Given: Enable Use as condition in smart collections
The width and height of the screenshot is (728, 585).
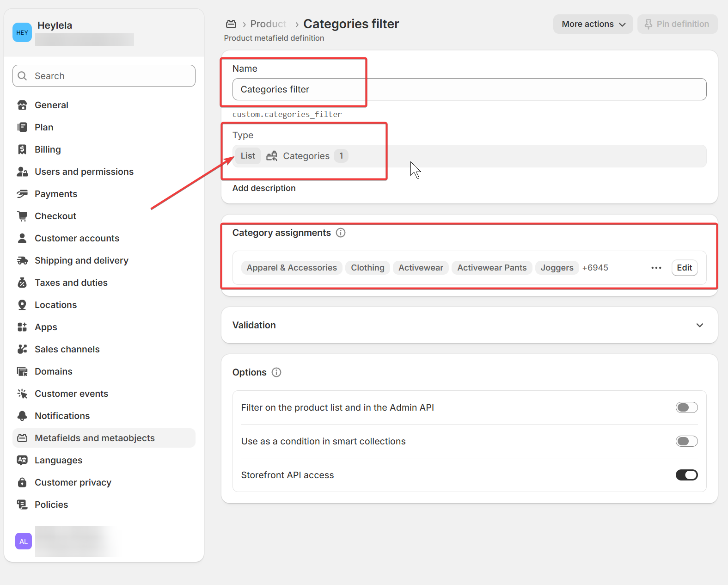Looking at the screenshot, I should [x=686, y=441].
